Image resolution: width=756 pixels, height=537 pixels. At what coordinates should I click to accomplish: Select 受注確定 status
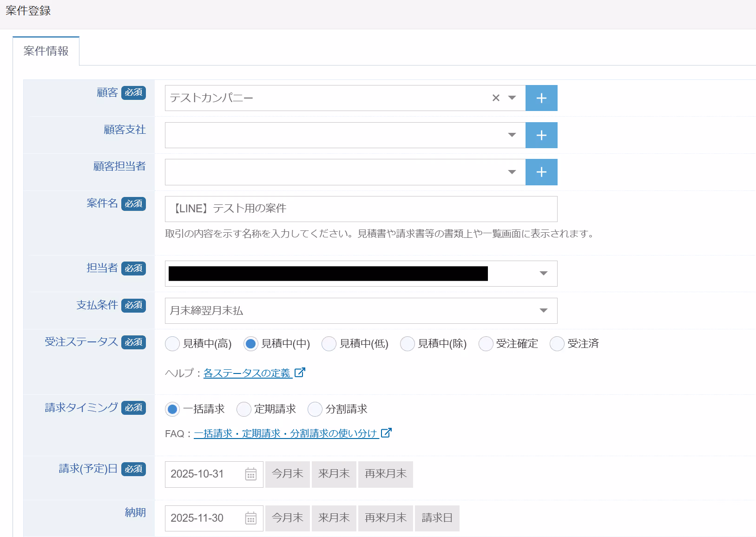[x=486, y=344]
